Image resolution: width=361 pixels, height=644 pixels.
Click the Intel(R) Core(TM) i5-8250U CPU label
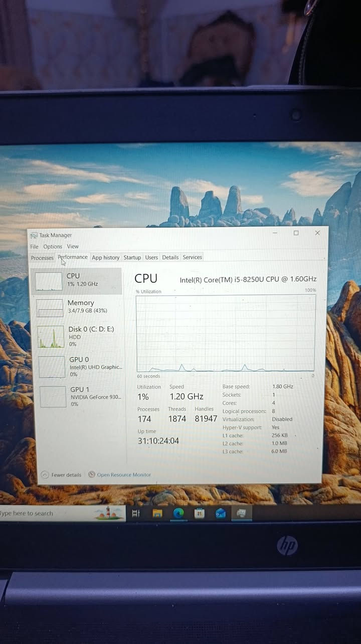(248, 279)
